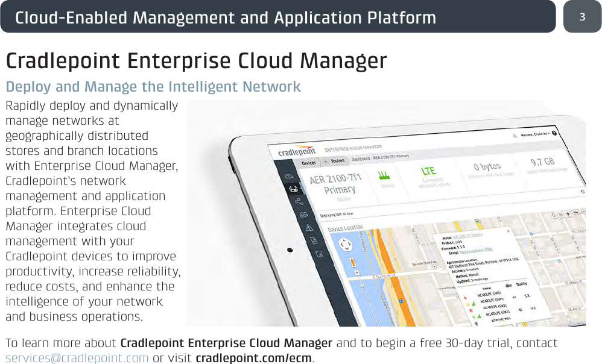Select the router devices sidebar icon
Viewport: 602px width, 364px height.
pyautogui.click(x=293, y=189)
